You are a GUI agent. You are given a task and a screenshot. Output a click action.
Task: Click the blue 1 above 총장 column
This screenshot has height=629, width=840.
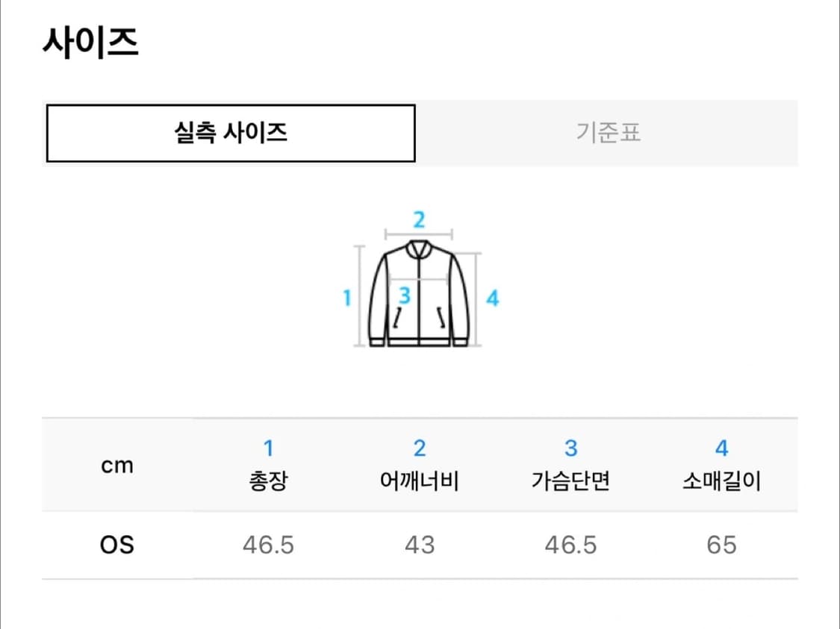click(x=270, y=448)
